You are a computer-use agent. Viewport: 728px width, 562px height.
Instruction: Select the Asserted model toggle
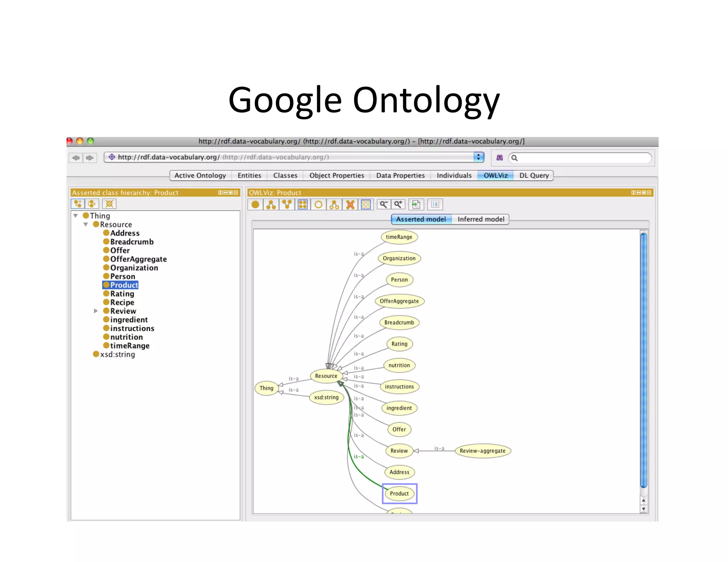tap(421, 219)
